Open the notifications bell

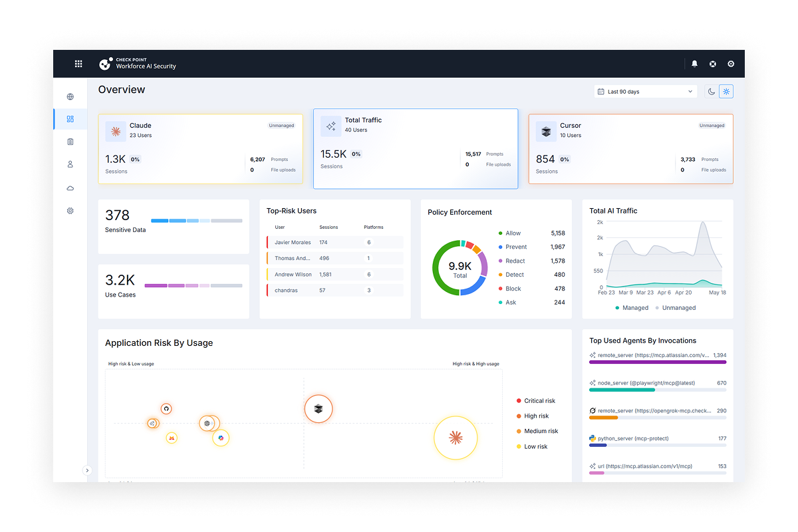tap(694, 64)
